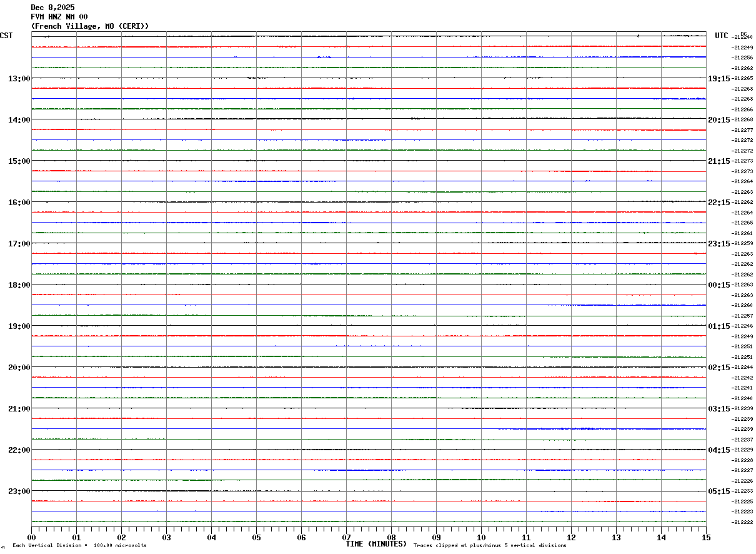Screen dimensions: 756x554
Task: Click the "02:15" UTC time label
Action: click(719, 368)
